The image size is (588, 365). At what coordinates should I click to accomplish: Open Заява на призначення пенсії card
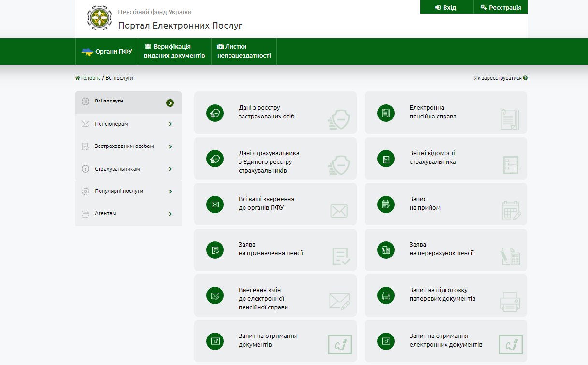coord(275,250)
